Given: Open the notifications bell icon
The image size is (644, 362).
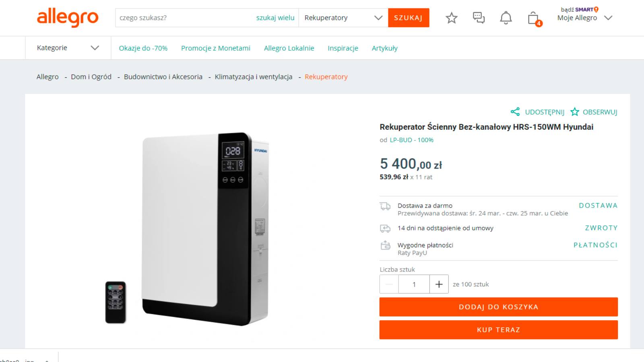Looking at the screenshot, I should pyautogui.click(x=506, y=18).
